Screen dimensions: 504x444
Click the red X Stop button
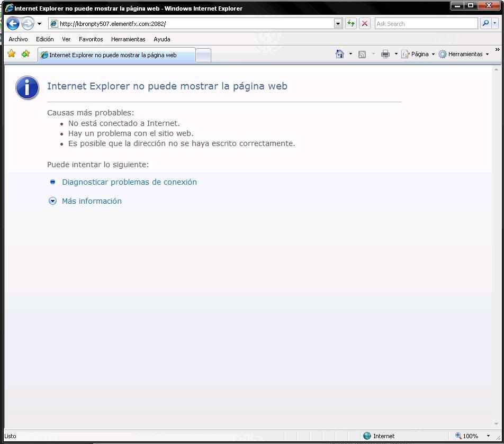coord(364,23)
